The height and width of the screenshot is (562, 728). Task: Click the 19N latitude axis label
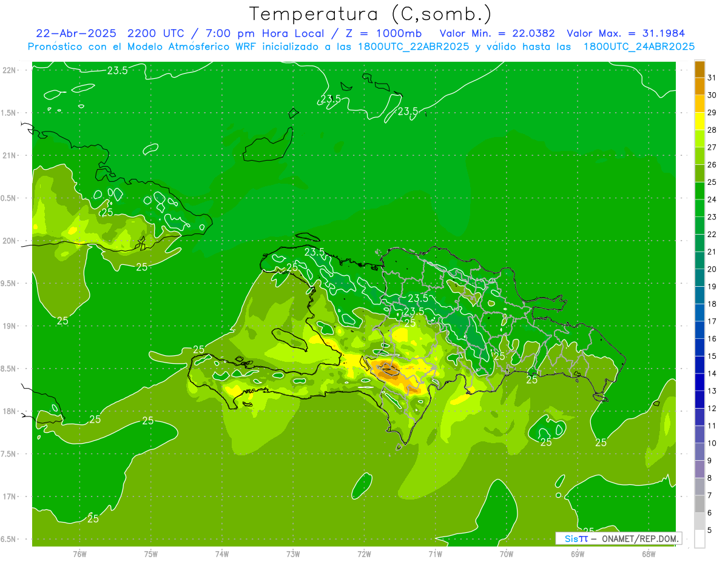[10, 326]
